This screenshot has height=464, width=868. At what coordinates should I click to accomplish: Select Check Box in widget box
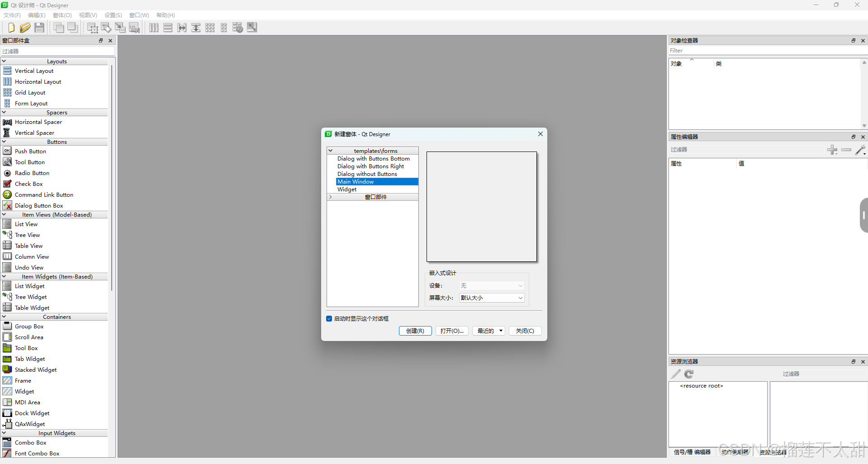pyautogui.click(x=28, y=184)
